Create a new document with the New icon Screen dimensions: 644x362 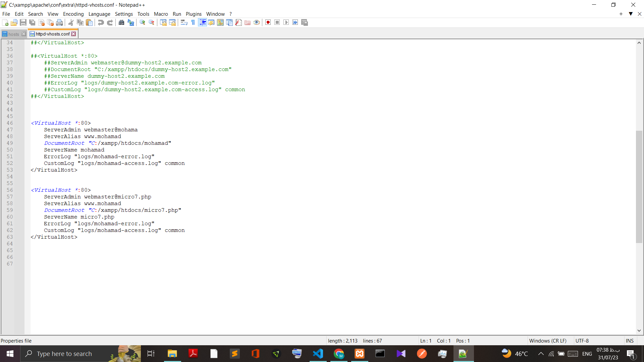pyautogui.click(x=5, y=22)
